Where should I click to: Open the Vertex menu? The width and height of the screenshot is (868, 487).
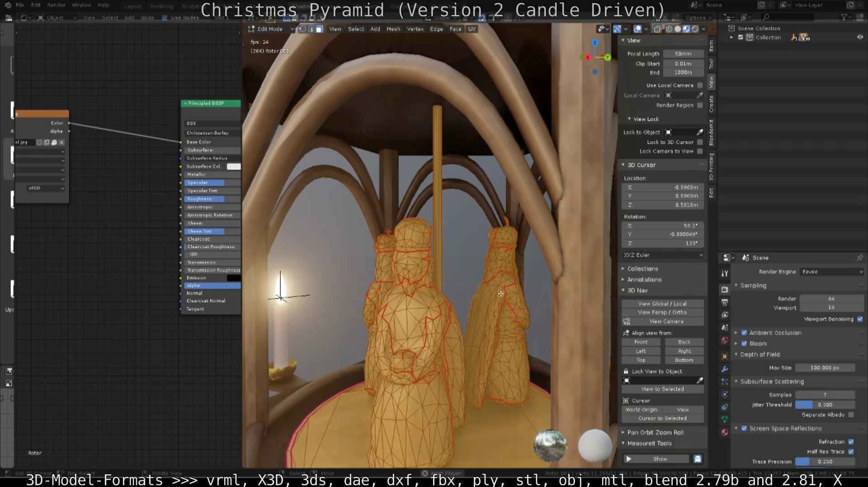point(415,29)
